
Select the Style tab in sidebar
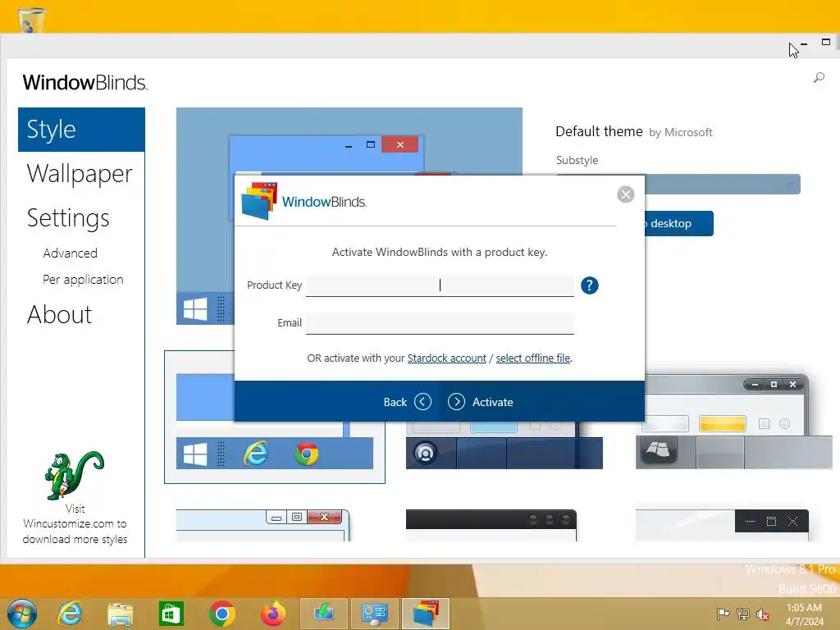81,130
